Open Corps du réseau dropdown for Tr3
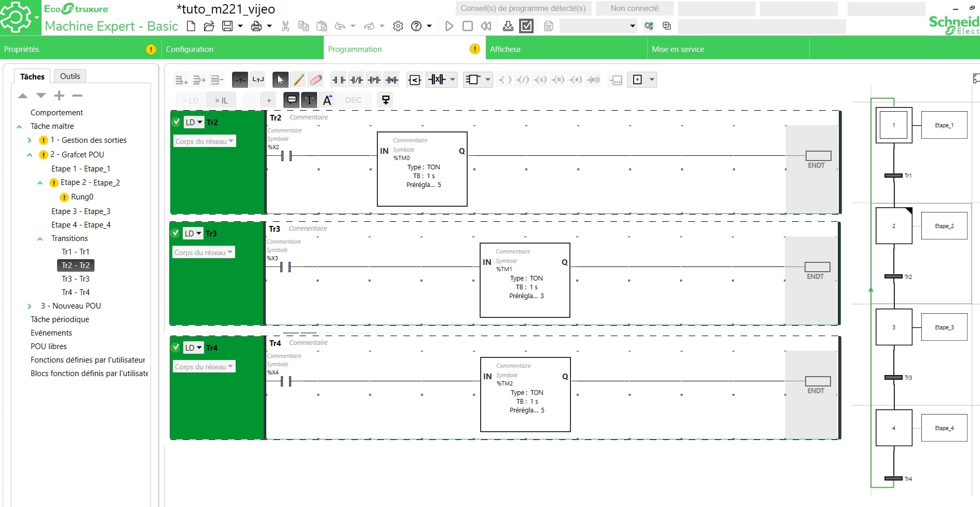The width and height of the screenshot is (980, 507). 203,252
